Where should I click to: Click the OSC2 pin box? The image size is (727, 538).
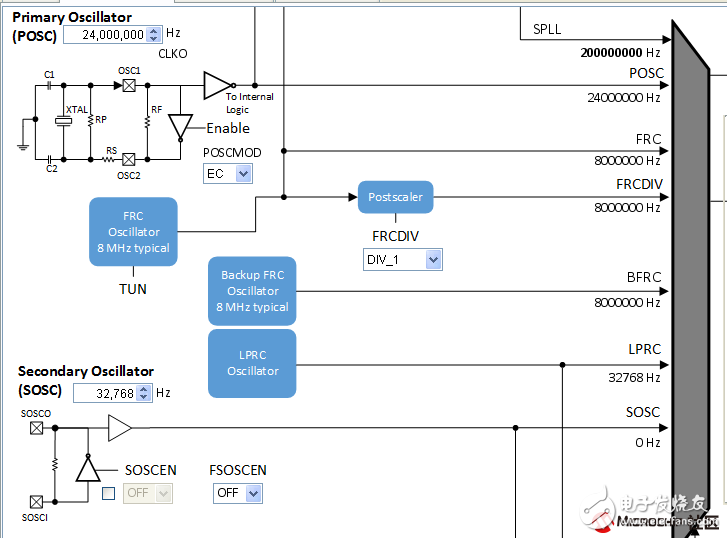(x=129, y=159)
